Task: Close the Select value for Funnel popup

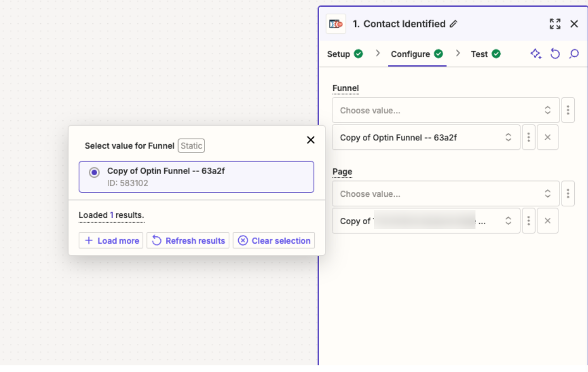Action: click(x=311, y=140)
